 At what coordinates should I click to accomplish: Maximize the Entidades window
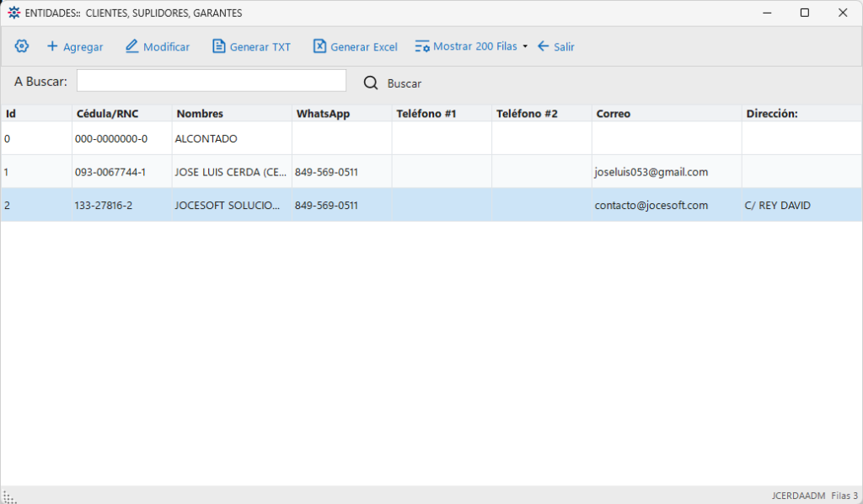tap(805, 13)
